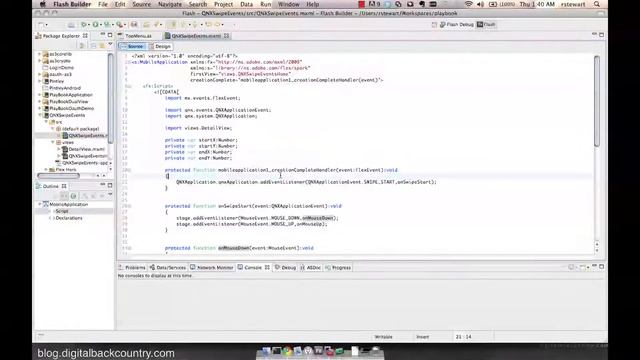
Task: Maximize the editor area
Action: 601,35
